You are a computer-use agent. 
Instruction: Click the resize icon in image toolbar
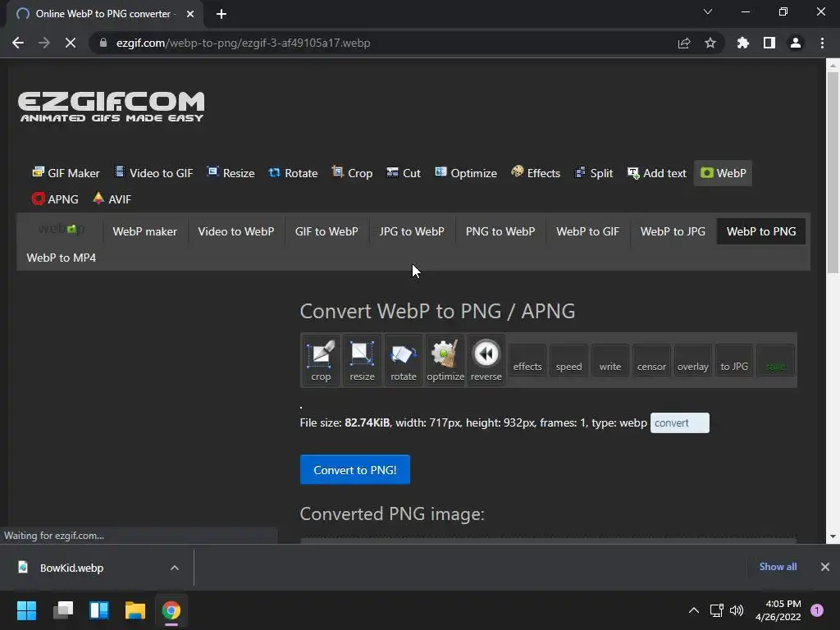pos(362,361)
